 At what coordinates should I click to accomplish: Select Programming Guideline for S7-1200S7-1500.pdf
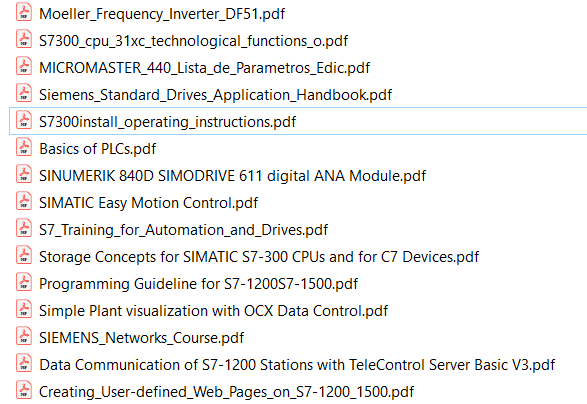pos(198,284)
